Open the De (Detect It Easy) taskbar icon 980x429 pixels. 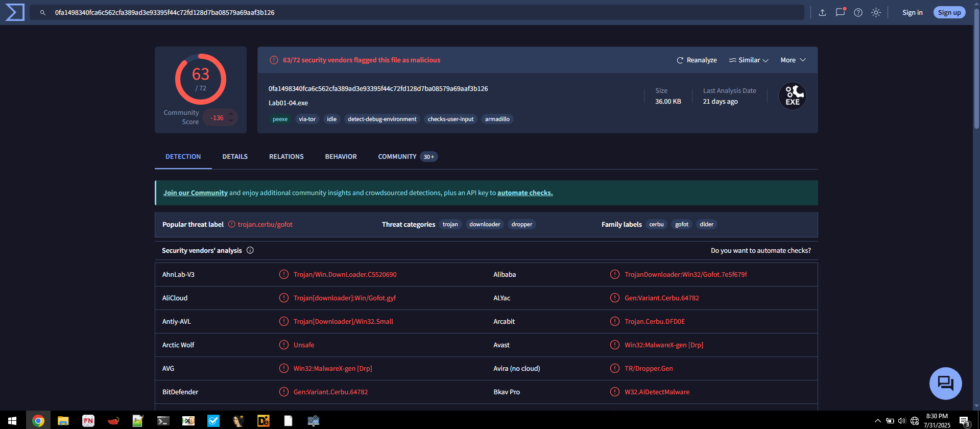pyautogui.click(x=263, y=421)
